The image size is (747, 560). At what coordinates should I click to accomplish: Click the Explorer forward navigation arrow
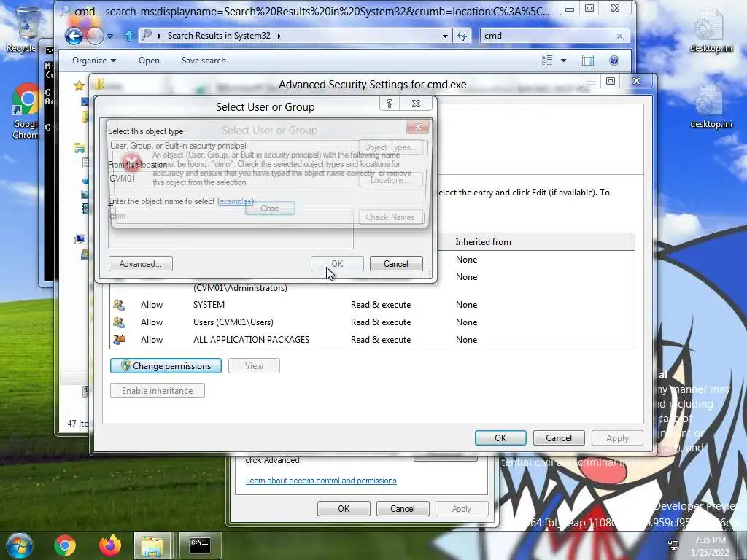coord(96,36)
